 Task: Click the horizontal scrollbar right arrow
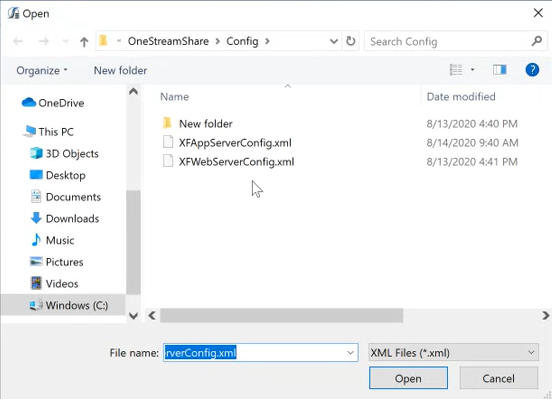[545, 315]
